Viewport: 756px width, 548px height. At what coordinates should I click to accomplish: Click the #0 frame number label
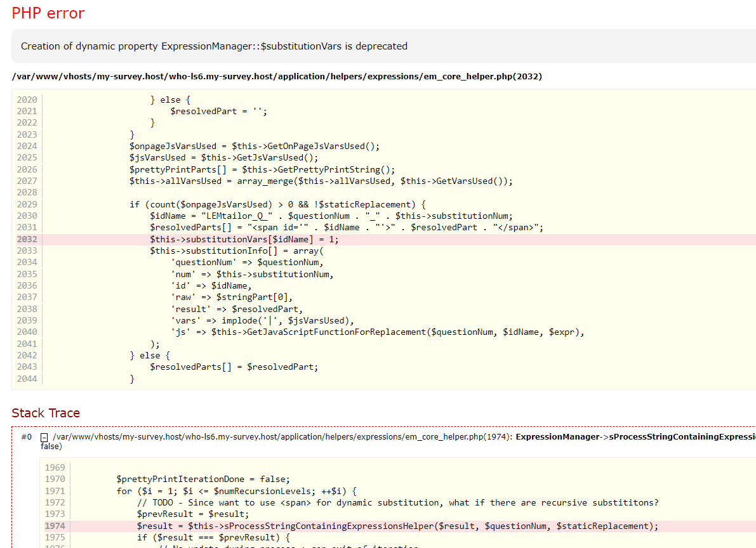click(26, 437)
